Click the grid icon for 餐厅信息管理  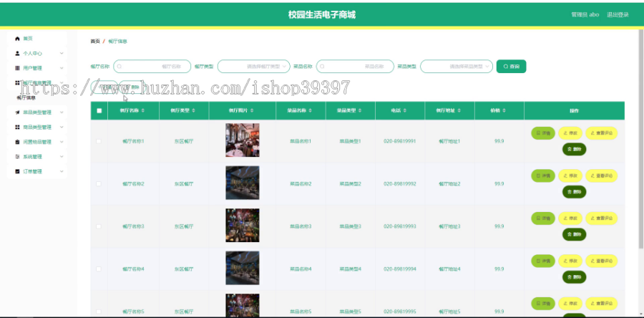pyautogui.click(x=17, y=82)
